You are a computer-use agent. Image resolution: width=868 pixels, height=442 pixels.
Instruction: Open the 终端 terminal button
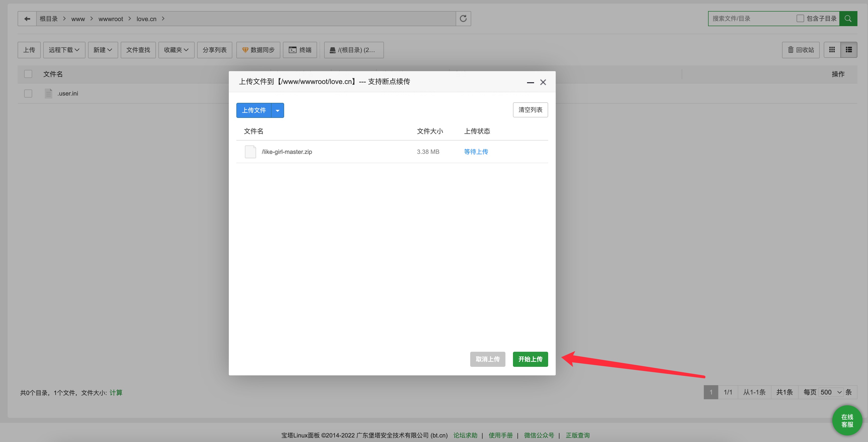point(300,50)
